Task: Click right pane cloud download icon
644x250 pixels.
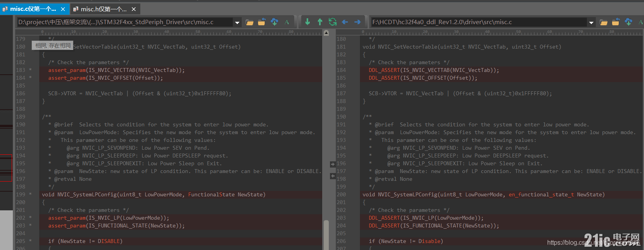Action: tap(628, 22)
